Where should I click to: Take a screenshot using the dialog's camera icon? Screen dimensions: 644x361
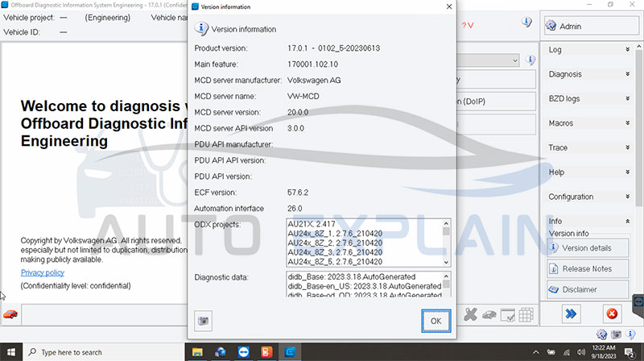tap(203, 321)
